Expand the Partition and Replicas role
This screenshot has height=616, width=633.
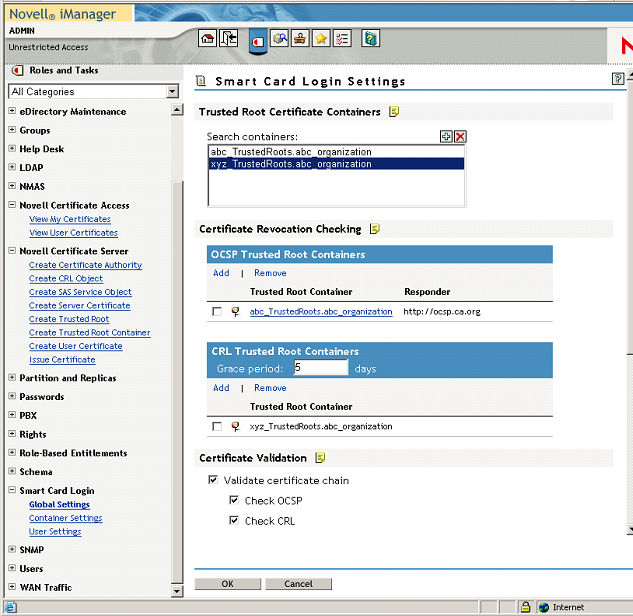[13, 377]
